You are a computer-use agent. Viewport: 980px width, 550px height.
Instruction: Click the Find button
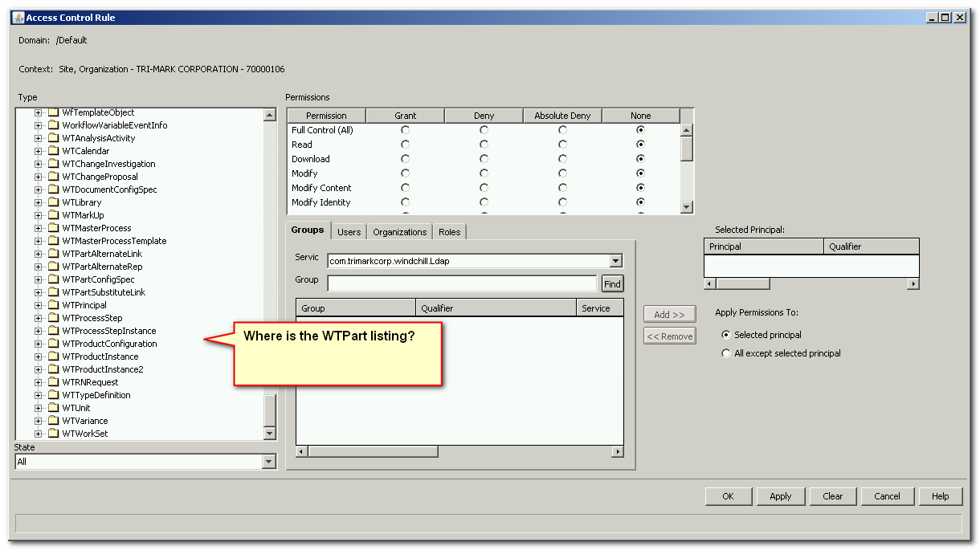(x=612, y=283)
